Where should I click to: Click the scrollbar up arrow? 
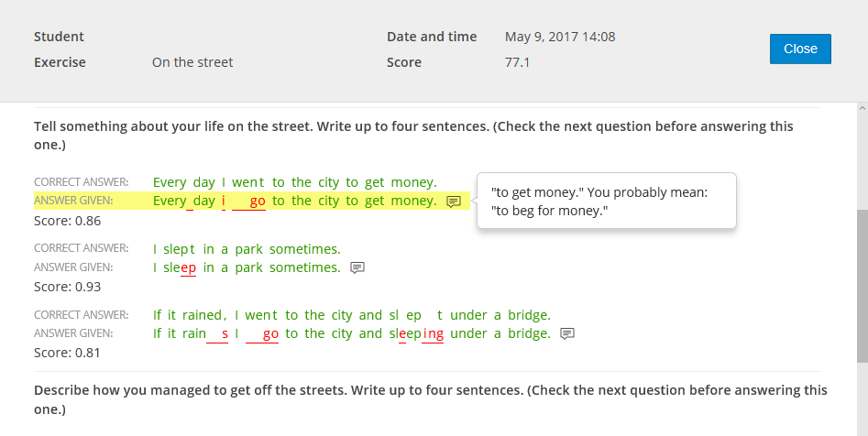863,108
